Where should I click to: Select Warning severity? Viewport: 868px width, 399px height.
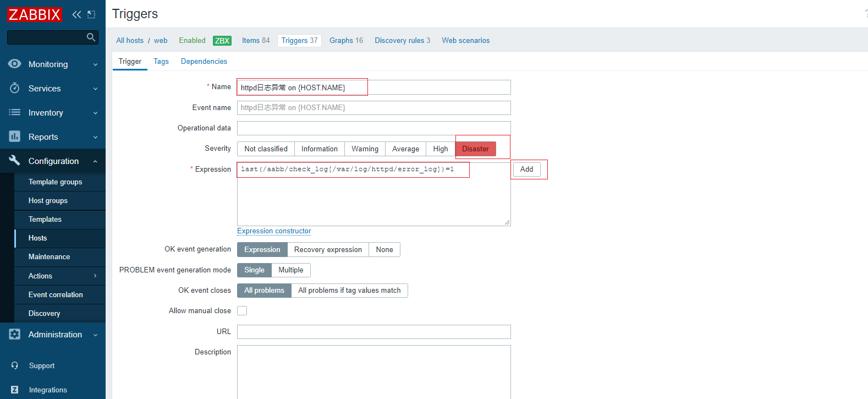365,149
